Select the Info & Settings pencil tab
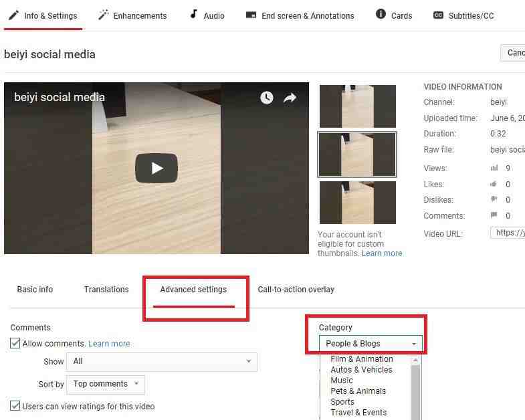Image resolution: width=525 pixels, height=420 pixels. [x=43, y=15]
